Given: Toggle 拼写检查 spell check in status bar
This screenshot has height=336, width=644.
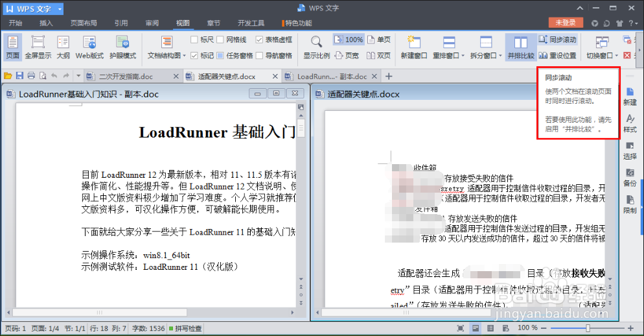Looking at the screenshot, I should (186, 328).
